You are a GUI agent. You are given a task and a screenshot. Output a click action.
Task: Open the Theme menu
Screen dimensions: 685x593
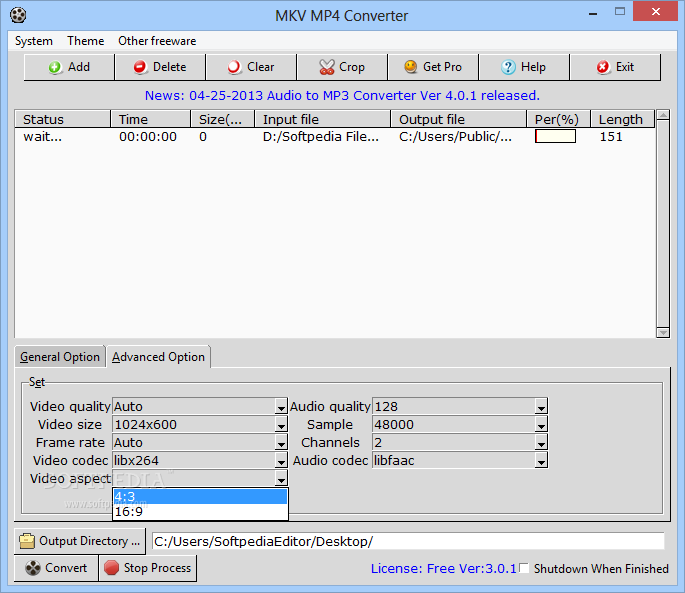pos(86,41)
